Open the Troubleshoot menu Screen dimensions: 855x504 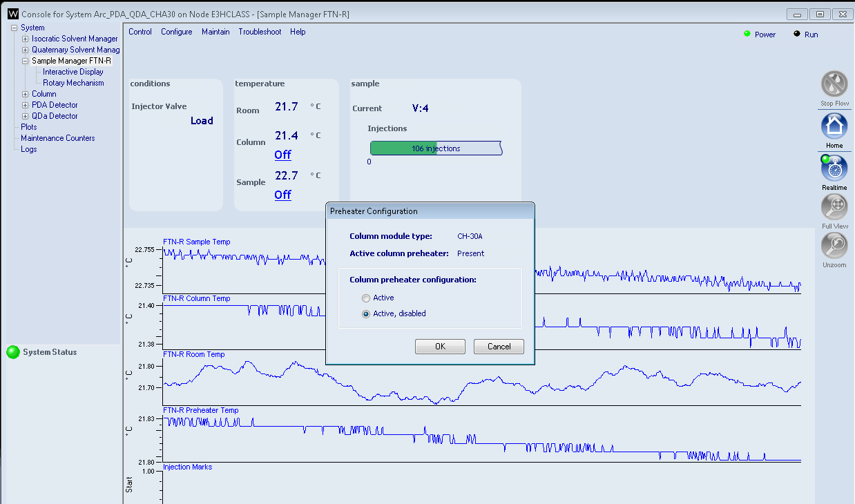pos(260,32)
